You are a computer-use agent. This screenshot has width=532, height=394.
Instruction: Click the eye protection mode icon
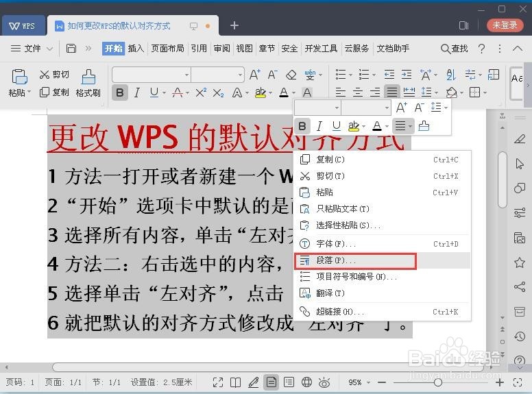pyautogui.click(x=324, y=382)
